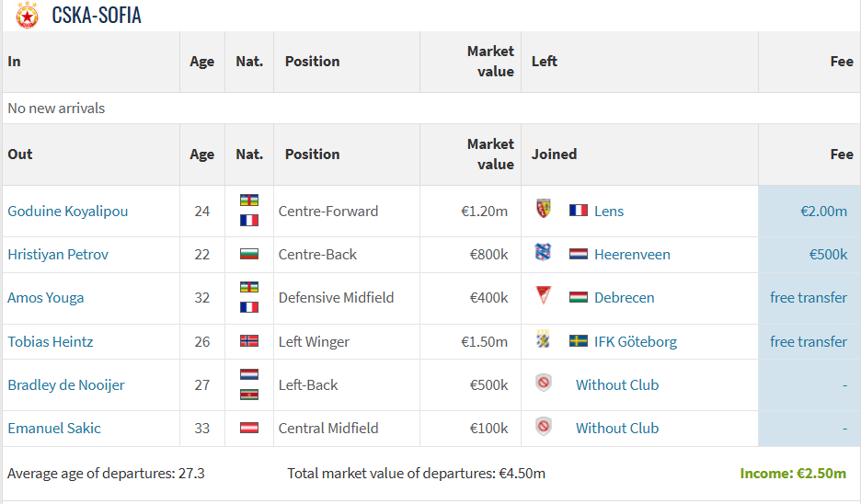Click the Without Club link for Emanuel Sakic
Viewport: 861px width, 504px height.
617,428
